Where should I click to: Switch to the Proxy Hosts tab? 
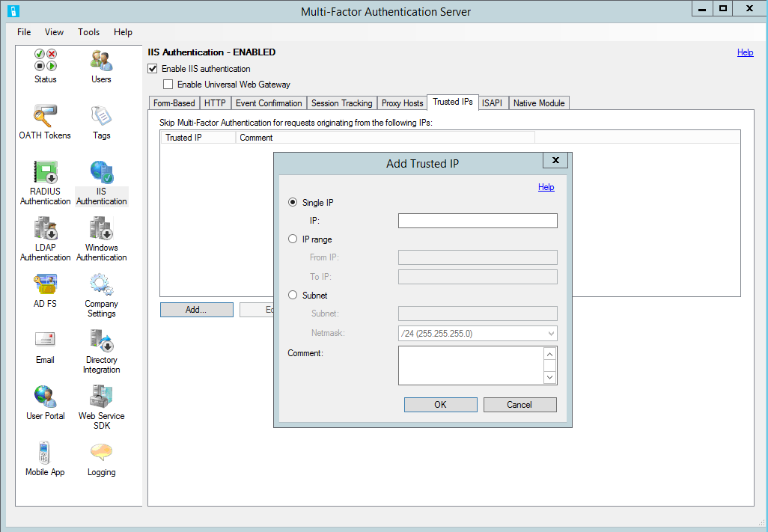coord(402,103)
